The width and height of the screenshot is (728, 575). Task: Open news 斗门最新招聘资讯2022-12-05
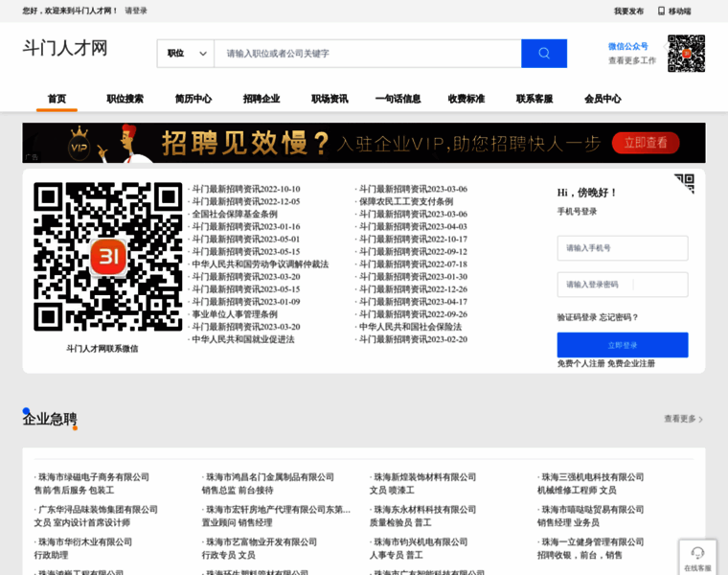(x=246, y=201)
